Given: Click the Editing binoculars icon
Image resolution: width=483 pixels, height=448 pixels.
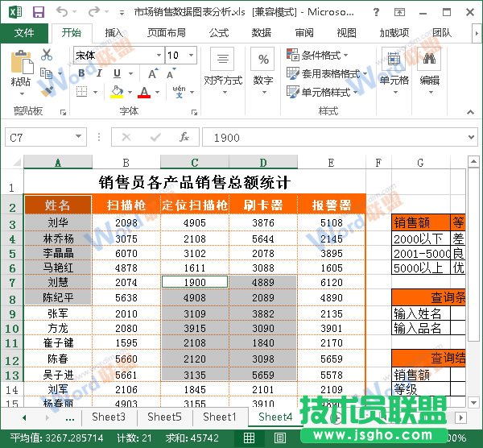Looking at the screenshot, I should click(x=429, y=59).
